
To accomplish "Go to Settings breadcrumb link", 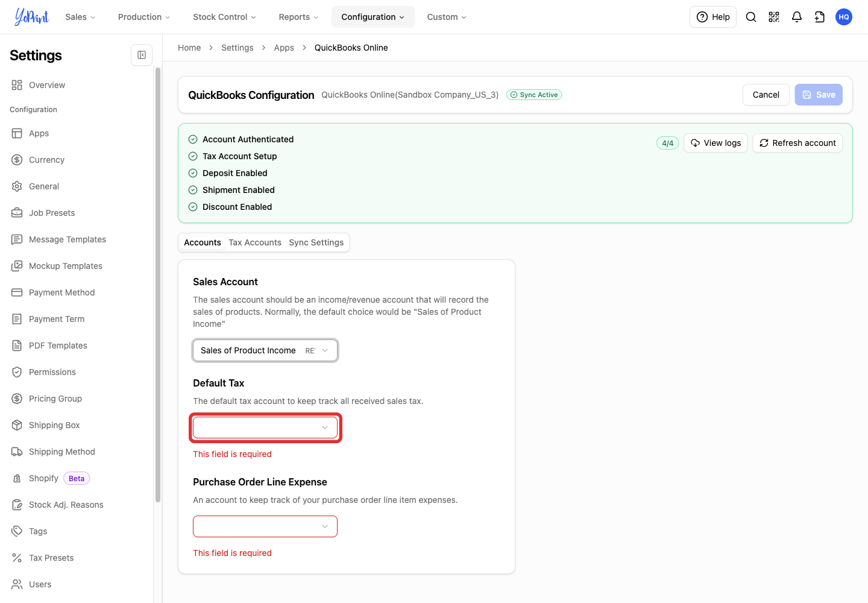I will click(x=237, y=48).
